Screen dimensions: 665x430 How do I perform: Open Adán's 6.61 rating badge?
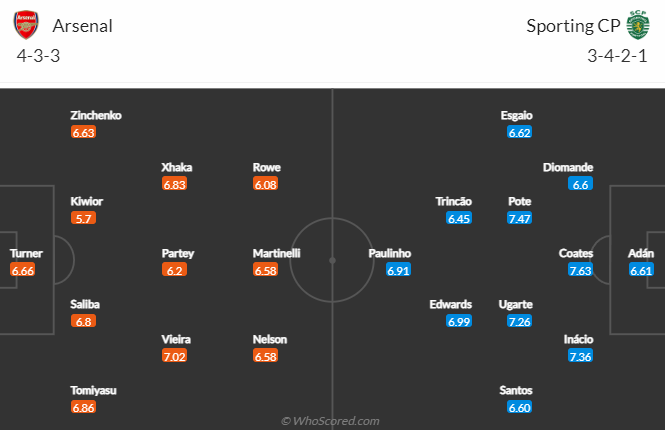641,270
